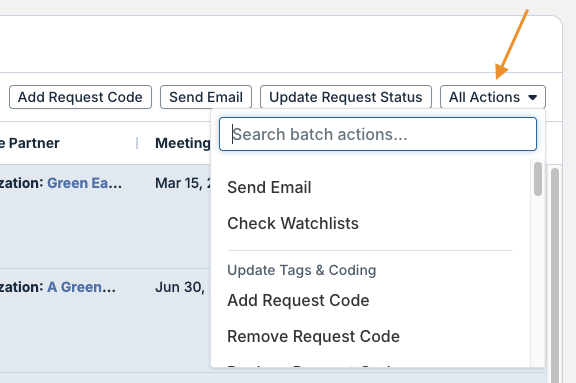Select Check Watchlists in the menu
Viewport: 576px width, 383px height.
[x=293, y=223]
